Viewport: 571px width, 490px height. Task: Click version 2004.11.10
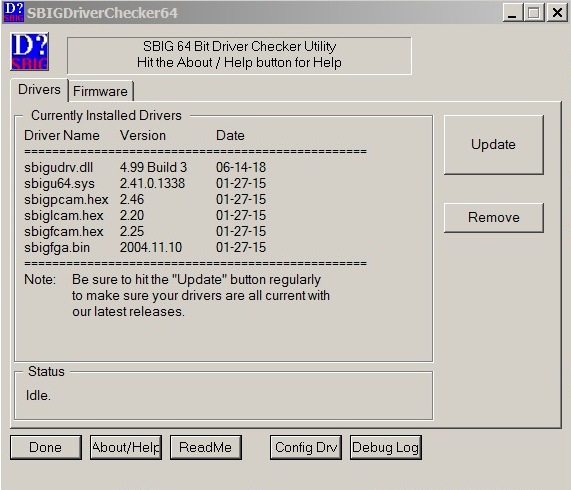(151, 248)
